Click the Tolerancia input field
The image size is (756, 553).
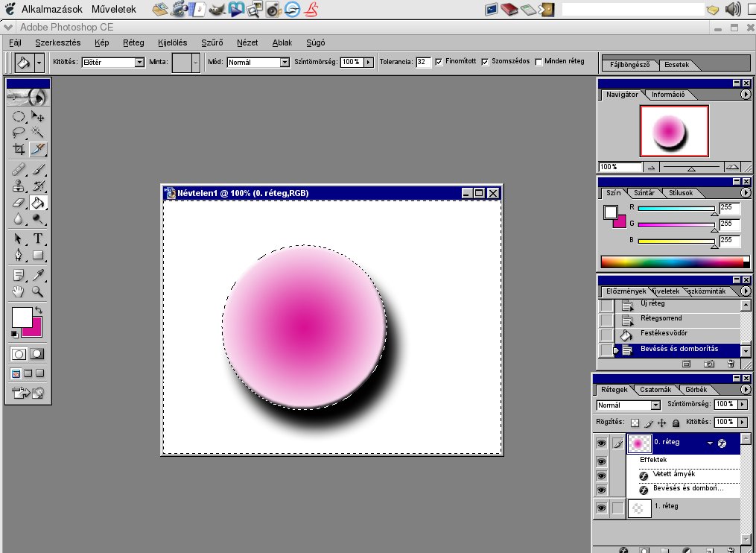coord(423,62)
